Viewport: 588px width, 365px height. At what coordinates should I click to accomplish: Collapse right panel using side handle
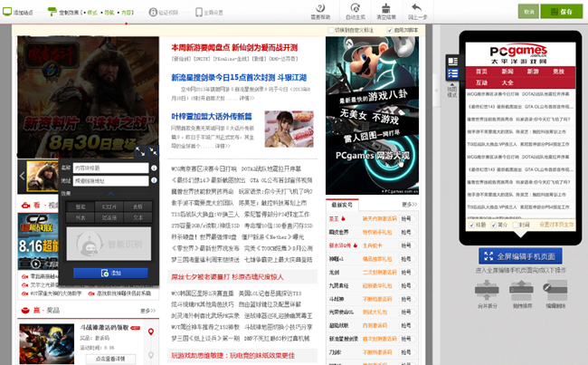(x=436, y=91)
